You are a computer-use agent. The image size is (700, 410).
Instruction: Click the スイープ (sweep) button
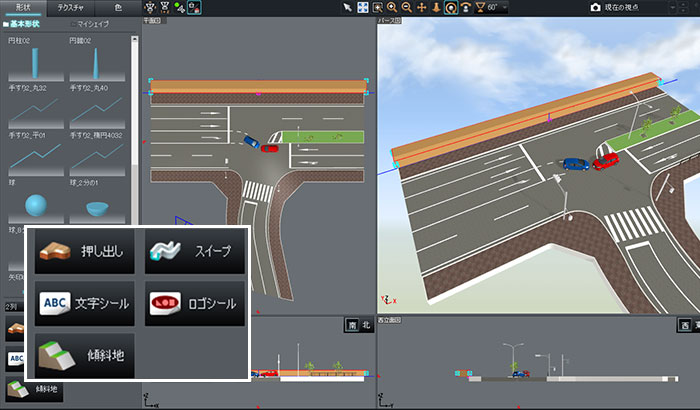194,253
